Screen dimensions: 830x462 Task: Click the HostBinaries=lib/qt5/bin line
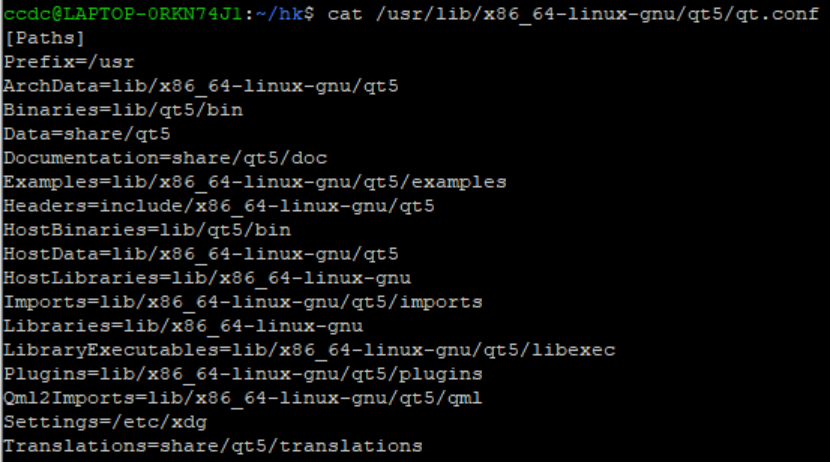tap(147, 230)
